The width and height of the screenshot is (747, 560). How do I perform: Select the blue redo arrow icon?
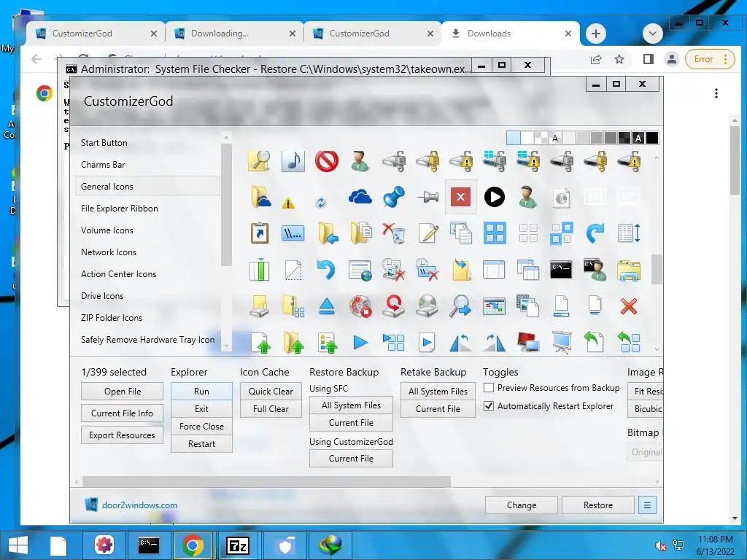pos(595,233)
